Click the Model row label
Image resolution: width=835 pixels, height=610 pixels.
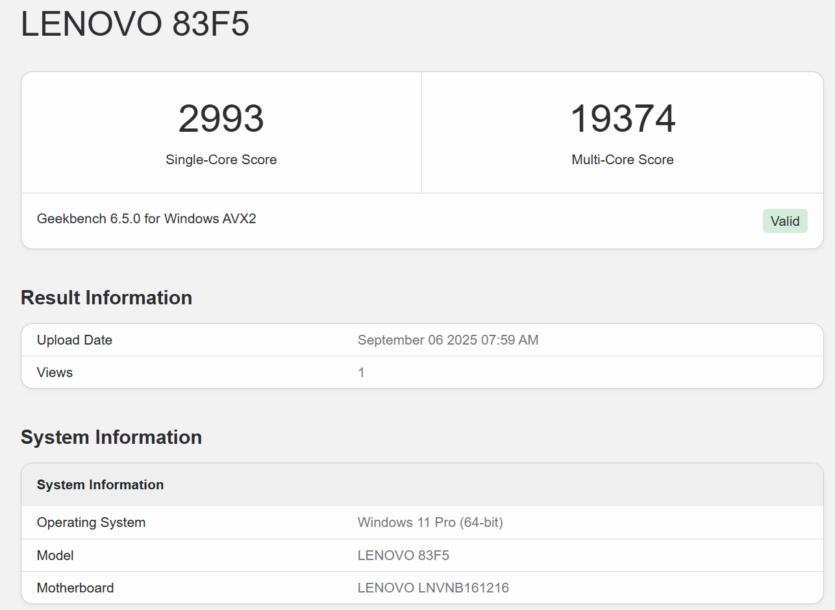(55, 555)
